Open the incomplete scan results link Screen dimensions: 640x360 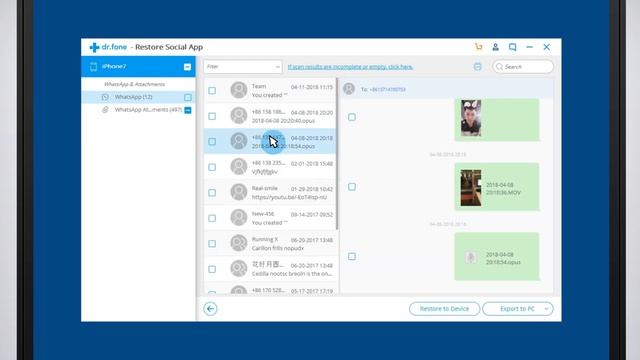click(x=350, y=67)
